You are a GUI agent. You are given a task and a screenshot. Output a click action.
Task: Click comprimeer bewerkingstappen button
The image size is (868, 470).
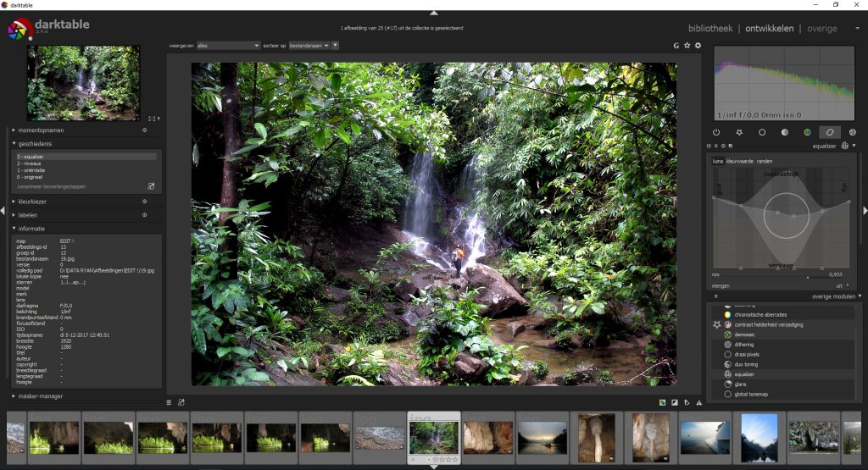tap(52, 186)
